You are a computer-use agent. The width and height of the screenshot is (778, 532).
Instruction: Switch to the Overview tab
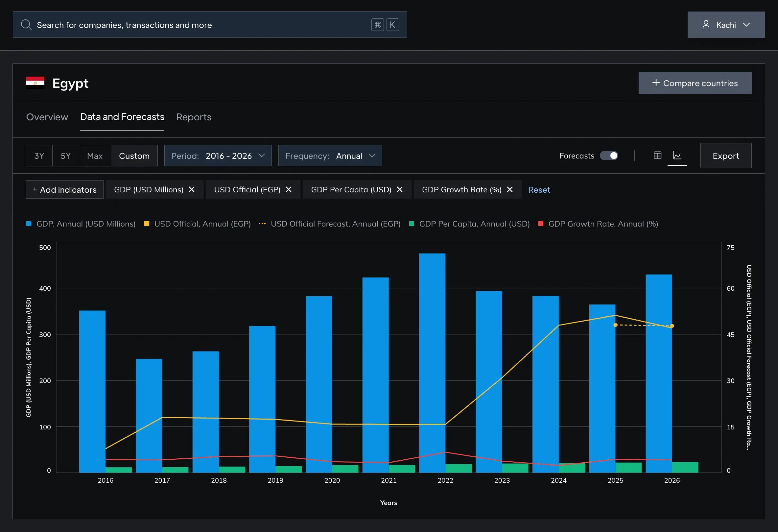point(47,117)
